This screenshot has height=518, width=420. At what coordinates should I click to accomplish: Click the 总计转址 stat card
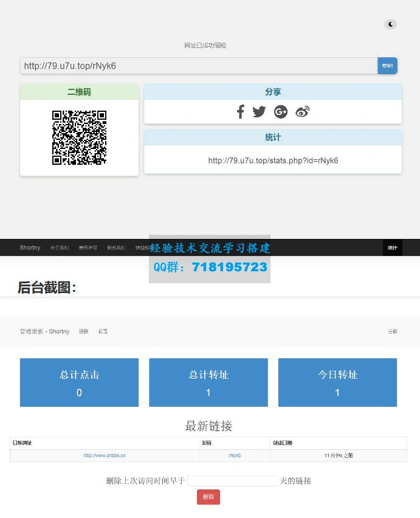(x=208, y=382)
